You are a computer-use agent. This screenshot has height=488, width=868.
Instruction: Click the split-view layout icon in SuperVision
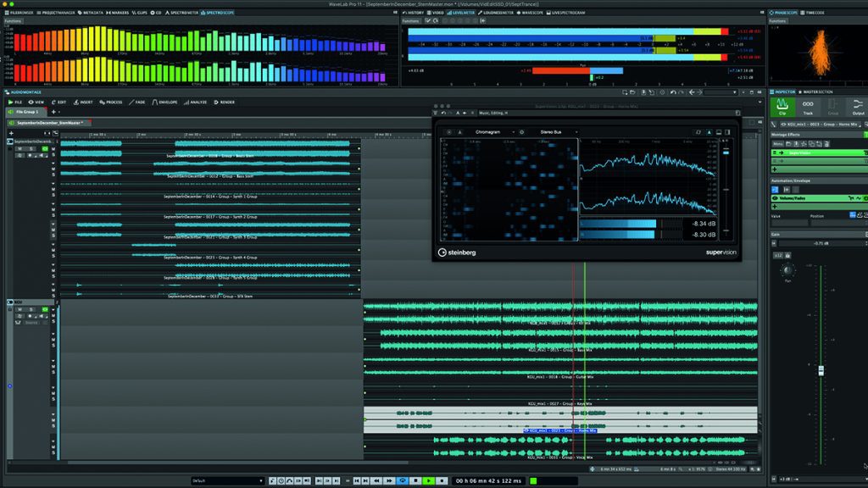point(726,132)
